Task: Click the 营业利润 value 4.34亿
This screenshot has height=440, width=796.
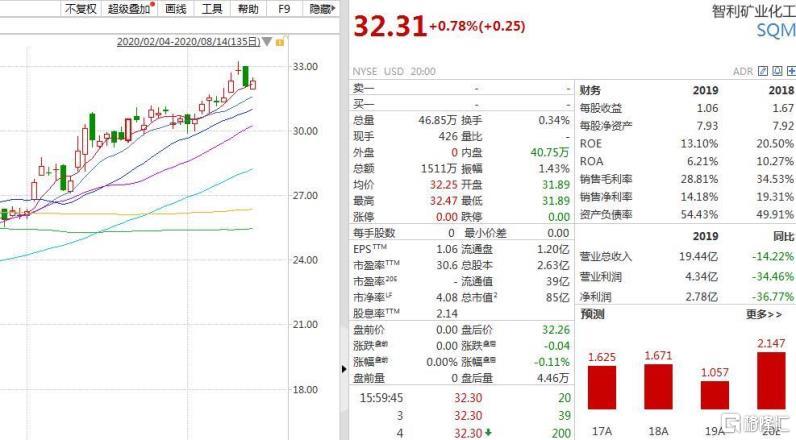Action: 702,277
